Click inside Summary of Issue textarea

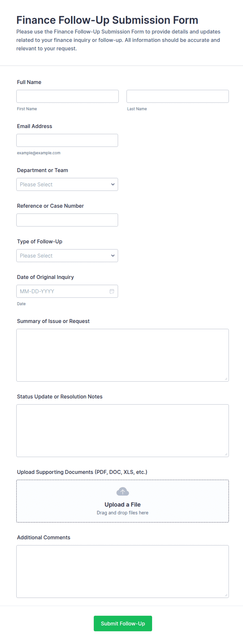coord(123,355)
